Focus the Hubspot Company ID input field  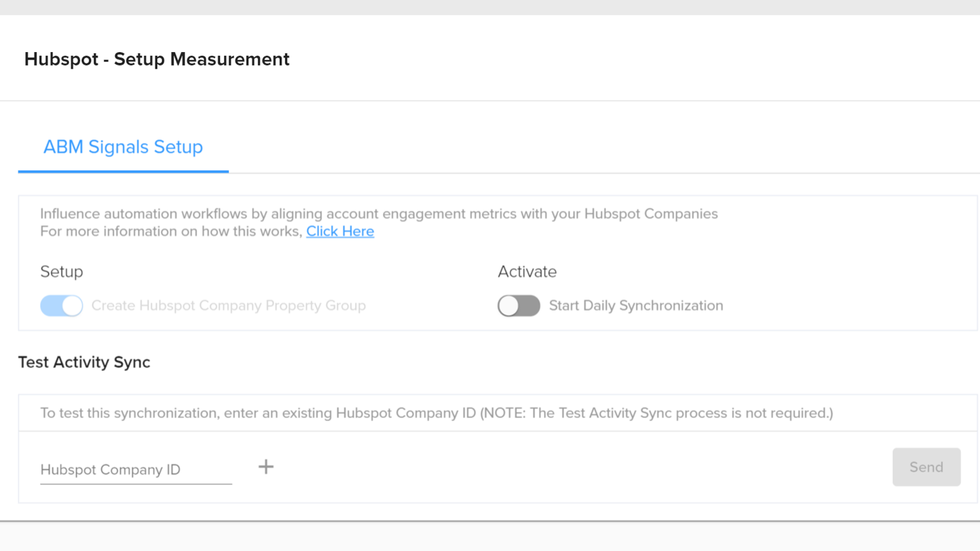pyautogui.click(x=135, y=470)
